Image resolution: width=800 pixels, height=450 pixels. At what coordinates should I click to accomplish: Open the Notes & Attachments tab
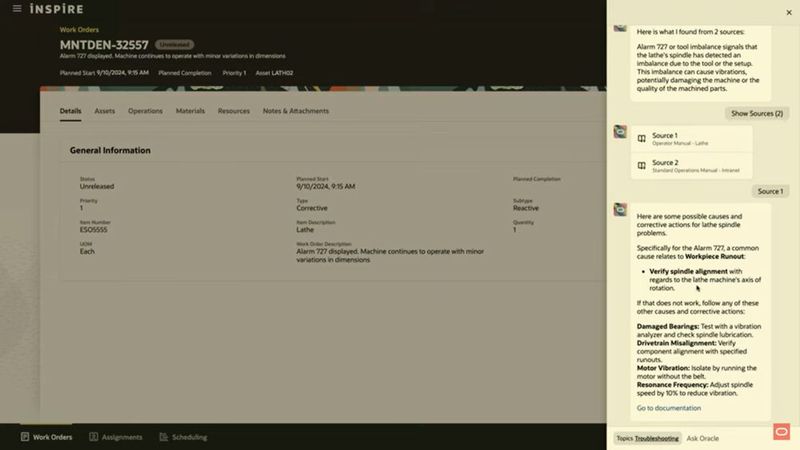click(x=296, y=111)
